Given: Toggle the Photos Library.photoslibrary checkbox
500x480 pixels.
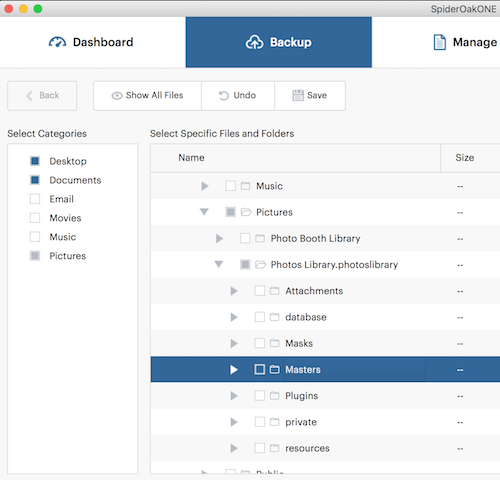Looking at the screenshot, I should pos(245,264).
